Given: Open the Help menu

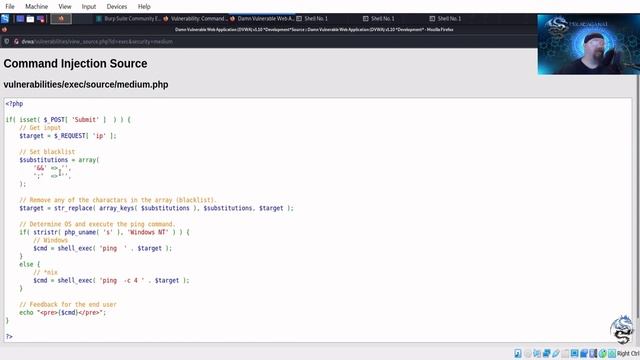Looking at the screenshot, I should (x=144, y=7).
